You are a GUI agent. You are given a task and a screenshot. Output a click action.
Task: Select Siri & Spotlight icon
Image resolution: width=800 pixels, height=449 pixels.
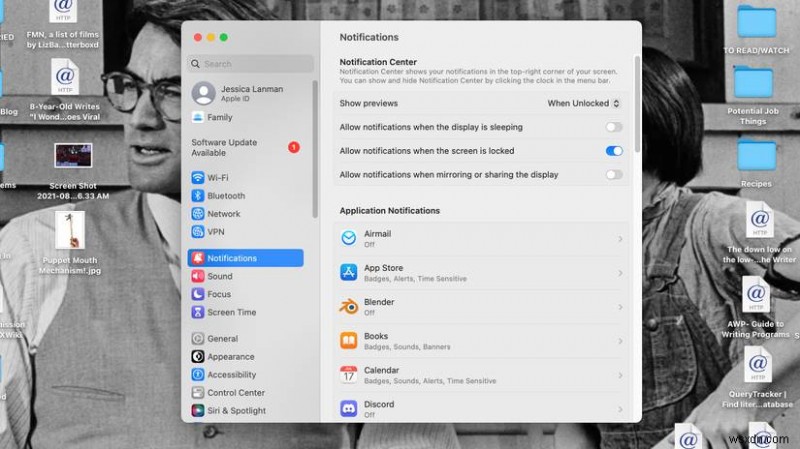pyautogui.click(x=198, y=410)
